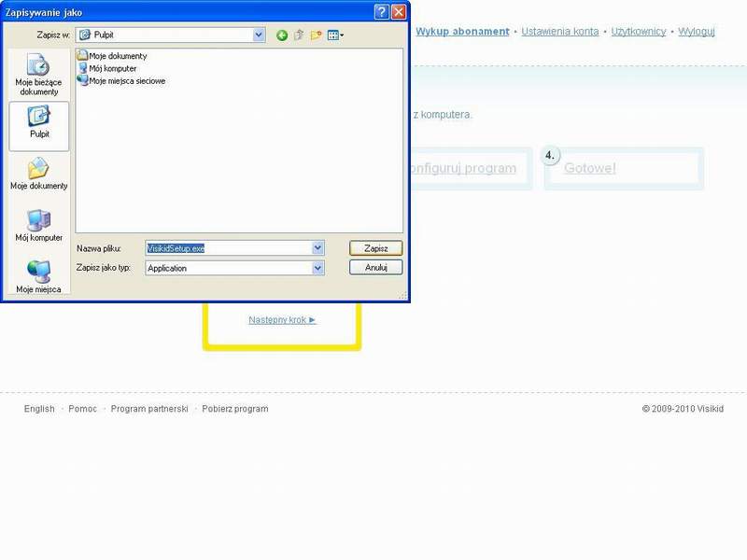The image size is (747, 560).
Task: Close the Zapisywanie jako dialog
Action: [399, 11]
